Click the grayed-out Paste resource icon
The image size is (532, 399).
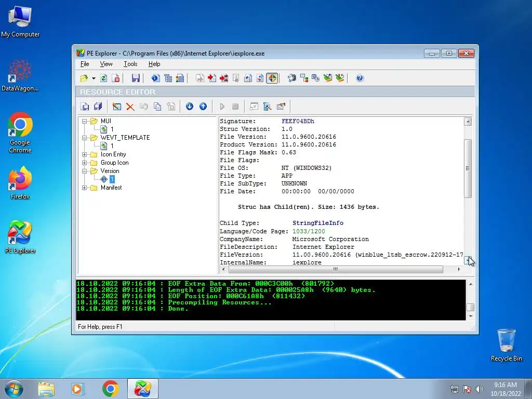pos(171,107)
